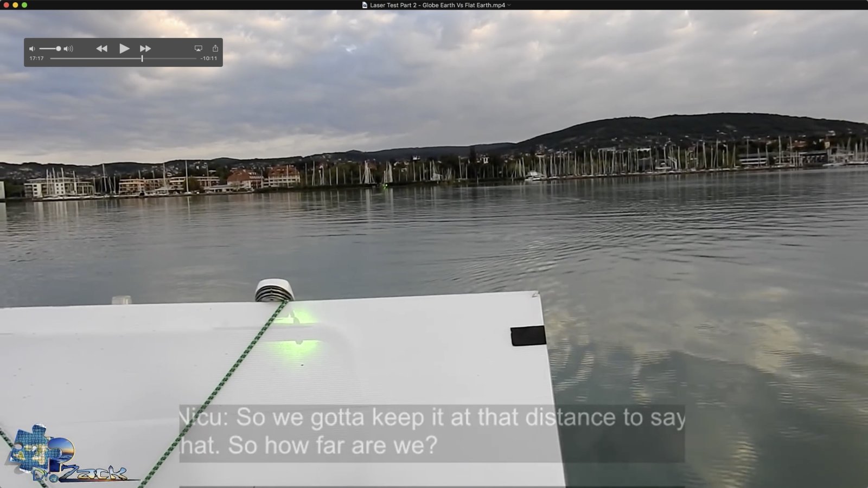
Task: Set volume to maximum via loud speaker icon
Action: [68, 49]
